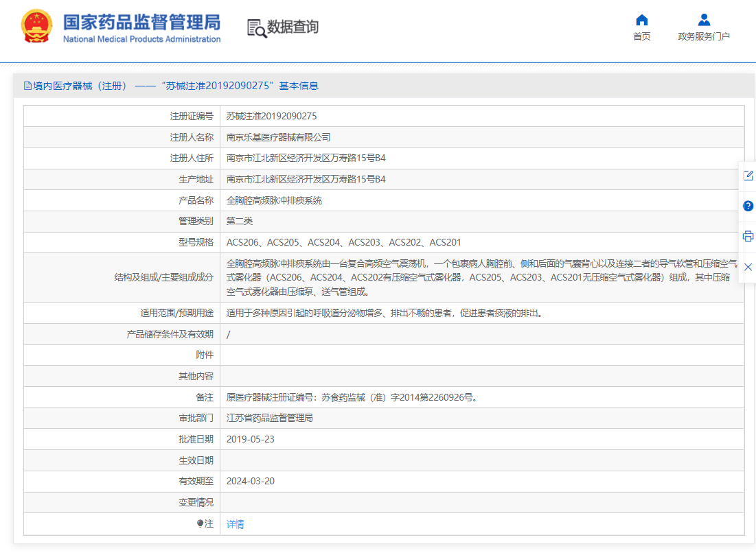Viewport: 756px width, 555px height.
Task: Click model list ACS206、ACS205 value
Action: 343,242
